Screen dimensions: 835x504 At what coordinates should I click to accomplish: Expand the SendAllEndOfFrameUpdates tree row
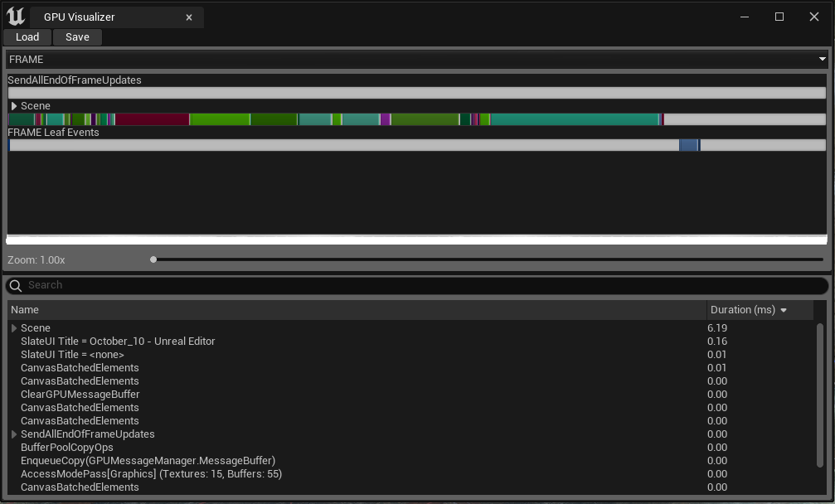pos(14,434)
